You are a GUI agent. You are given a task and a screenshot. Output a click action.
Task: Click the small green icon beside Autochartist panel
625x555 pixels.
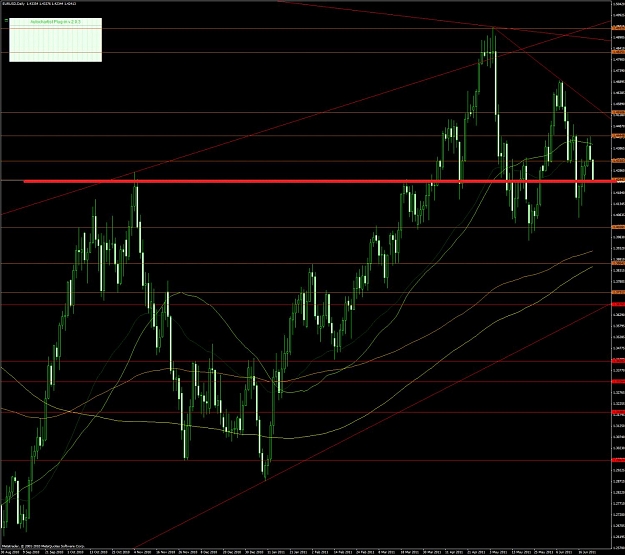[x=6, y=20]
